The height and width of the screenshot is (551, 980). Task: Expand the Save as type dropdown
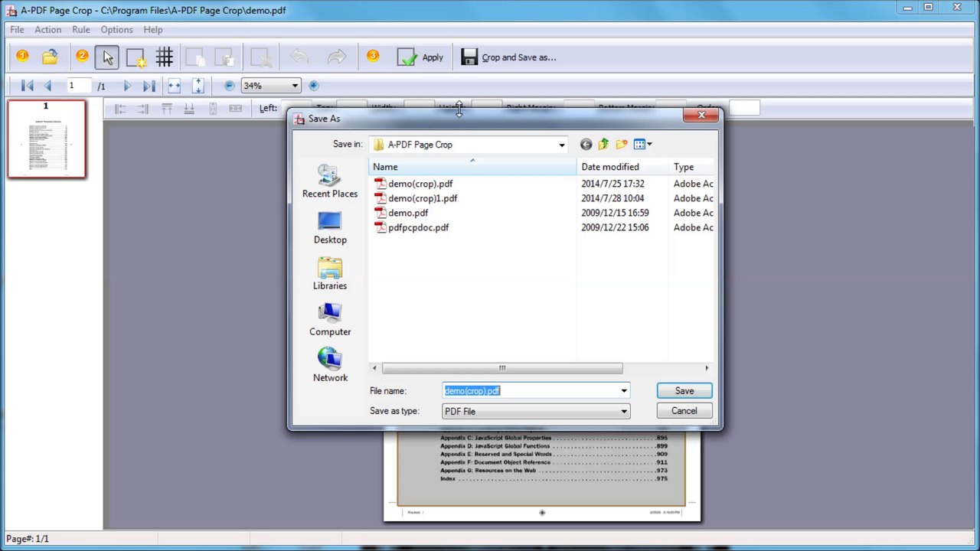pos(624,412)
